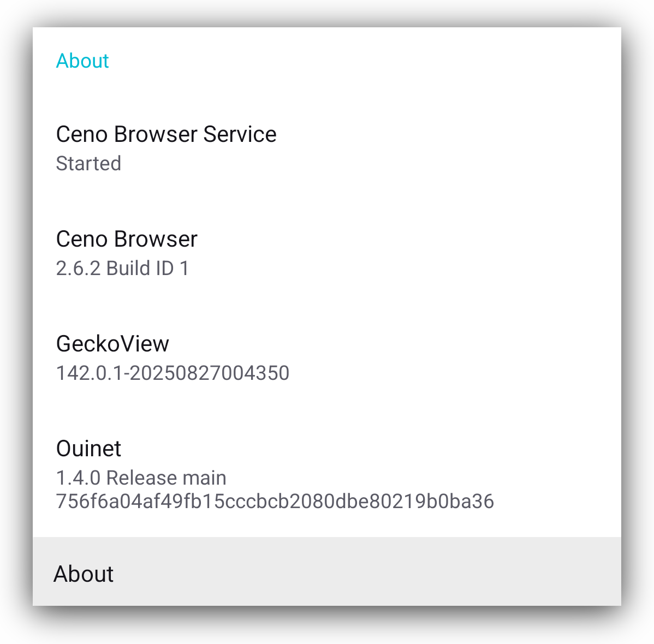654x644 pixels.
Task: Click the 20250827004350 build timestamp
Action: pyautogui.click(x=210, y=373)
